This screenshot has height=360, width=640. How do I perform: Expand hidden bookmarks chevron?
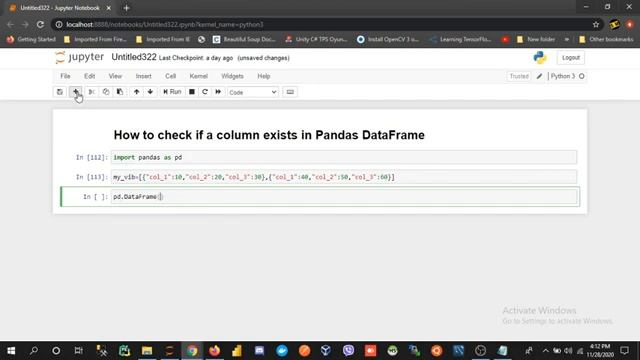click(x=567, y=40)
